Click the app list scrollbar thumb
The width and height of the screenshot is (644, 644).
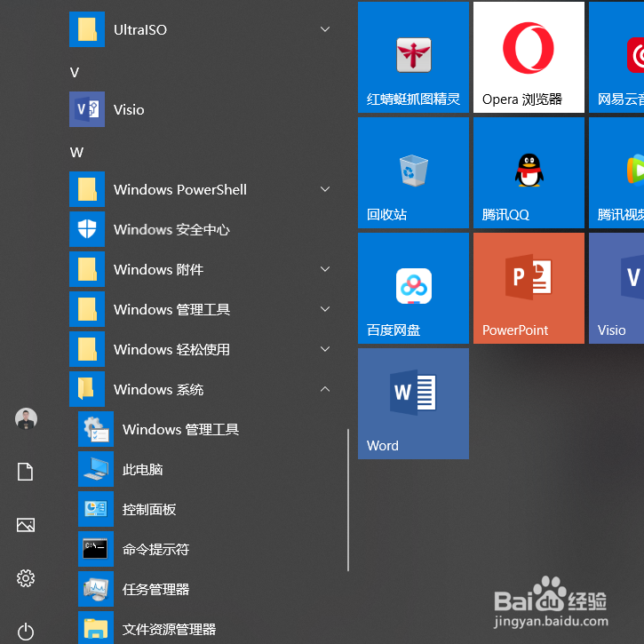pos(348,500)
